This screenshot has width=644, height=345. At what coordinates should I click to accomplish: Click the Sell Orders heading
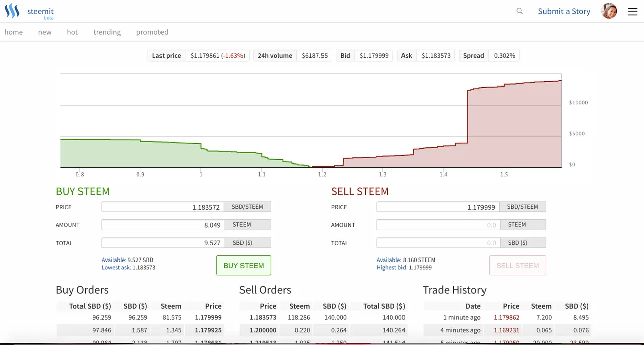[x=265, y=290]
